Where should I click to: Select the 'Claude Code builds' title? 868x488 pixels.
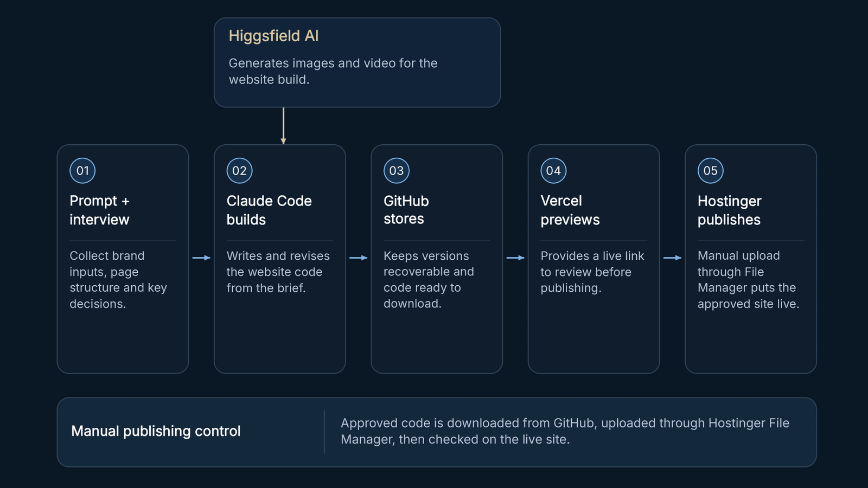(269, 210)
